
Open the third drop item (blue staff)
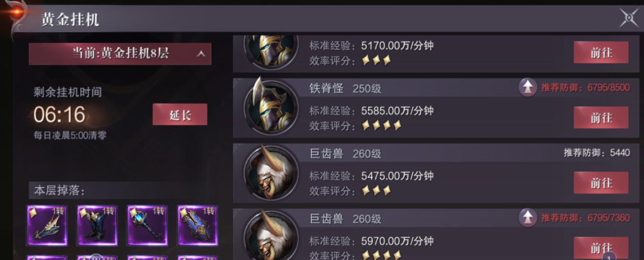click(147, 226)
